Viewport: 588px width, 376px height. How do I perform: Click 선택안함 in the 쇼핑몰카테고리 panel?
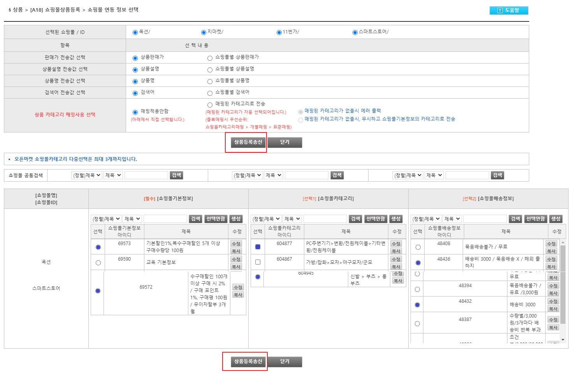(x=376, y=219)
